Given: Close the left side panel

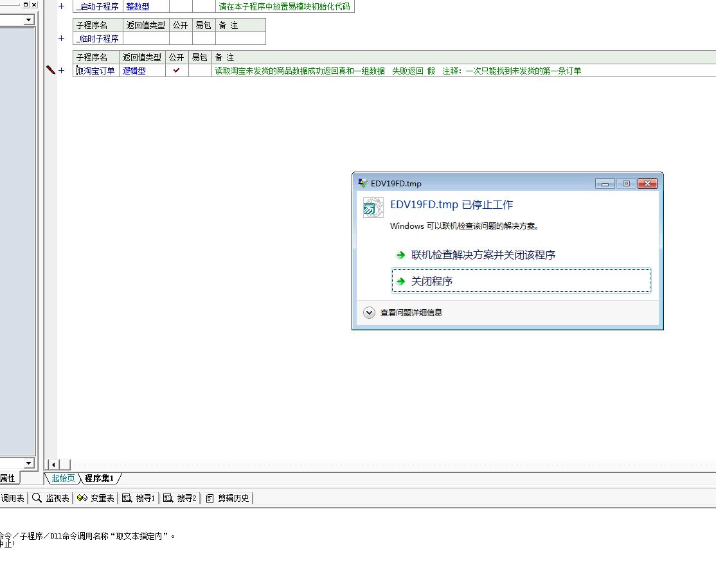Looking at the screenshot, I should pyautogui.click(x=34, y=4).
